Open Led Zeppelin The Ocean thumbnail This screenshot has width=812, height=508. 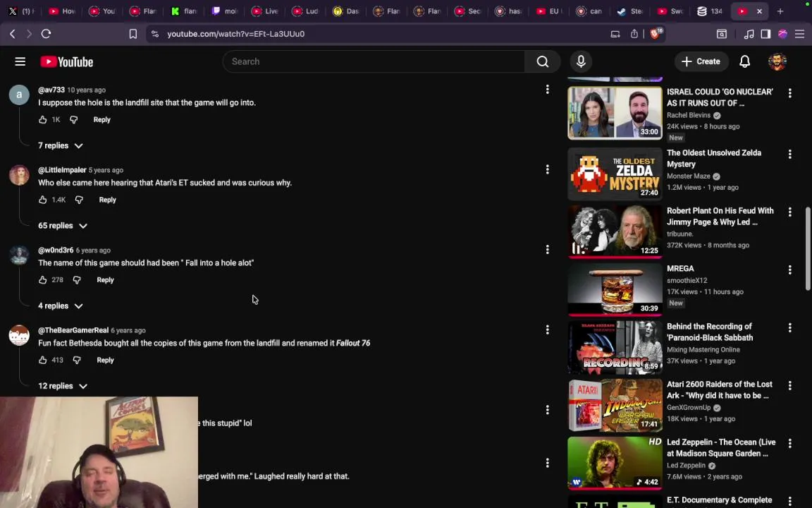pos(615,463)
